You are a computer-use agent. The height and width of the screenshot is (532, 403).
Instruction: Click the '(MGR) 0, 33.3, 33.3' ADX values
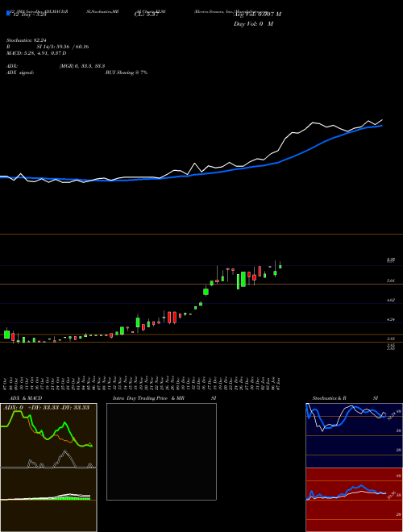tap(81, 66)
